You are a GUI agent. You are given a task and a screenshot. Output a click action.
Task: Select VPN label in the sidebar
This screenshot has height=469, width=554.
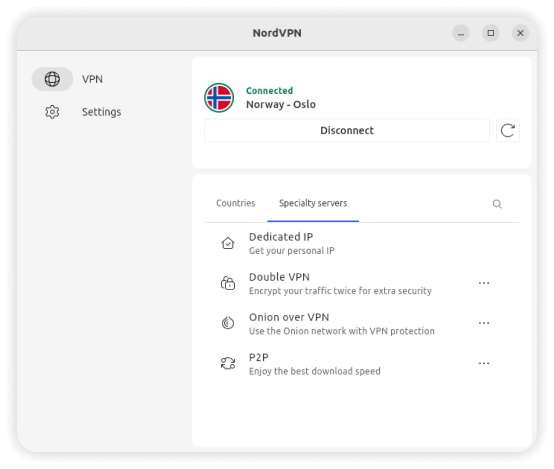[93, 79]
